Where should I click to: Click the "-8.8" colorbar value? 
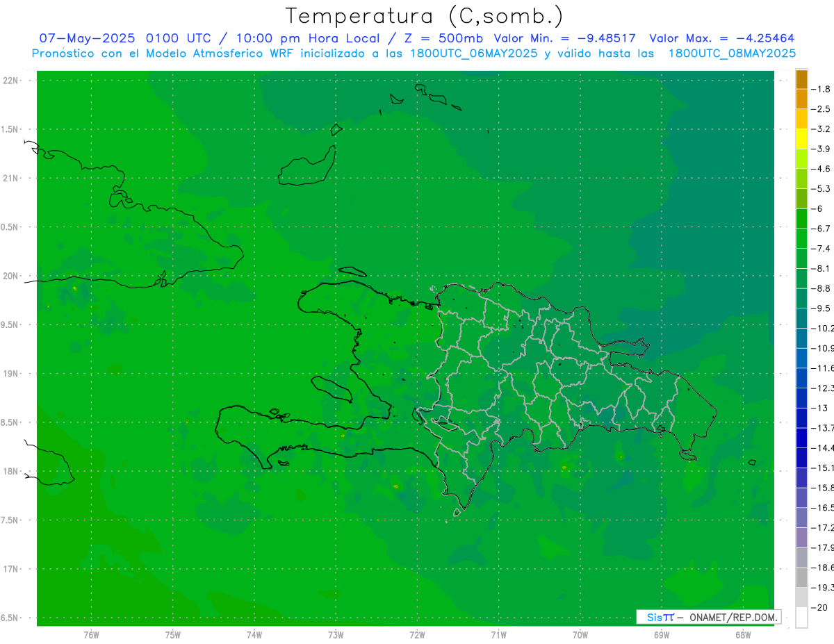click(821, 288)
